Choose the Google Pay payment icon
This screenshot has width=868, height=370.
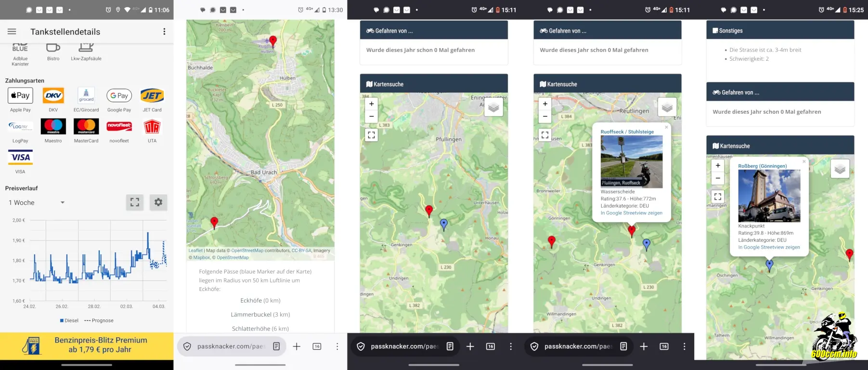click(x=119, y=95)
